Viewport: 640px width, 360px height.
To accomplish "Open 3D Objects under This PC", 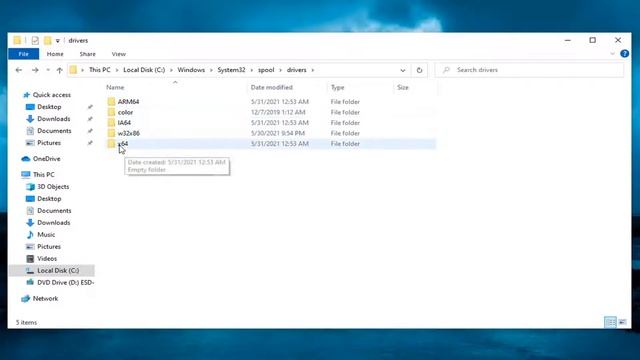I will [x=53, y=187].
